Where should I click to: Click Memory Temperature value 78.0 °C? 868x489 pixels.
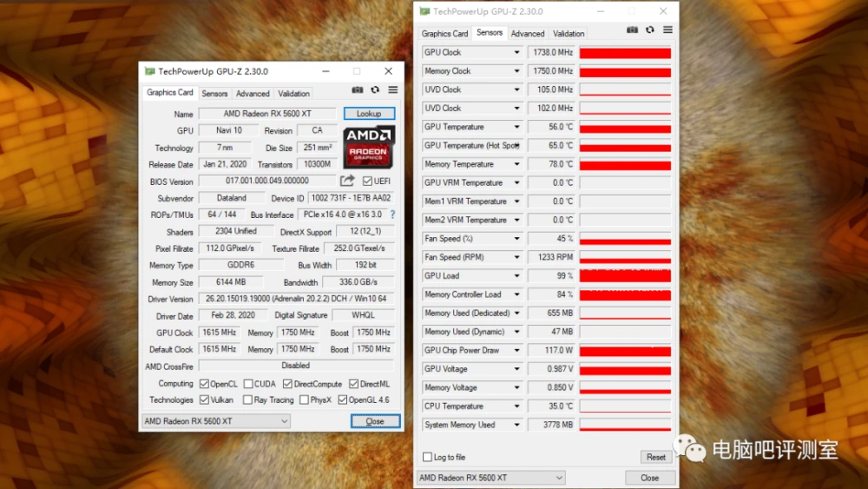pyautogui.click(x=551, y=164)
